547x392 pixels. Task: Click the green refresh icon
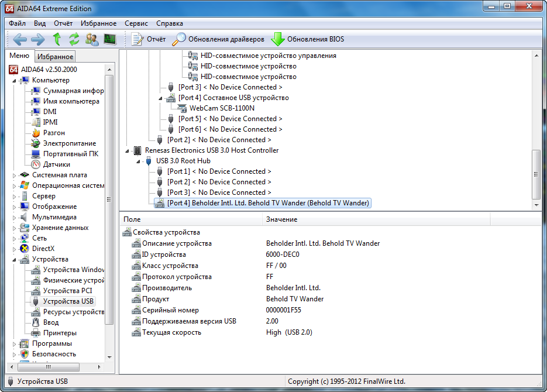74,39
